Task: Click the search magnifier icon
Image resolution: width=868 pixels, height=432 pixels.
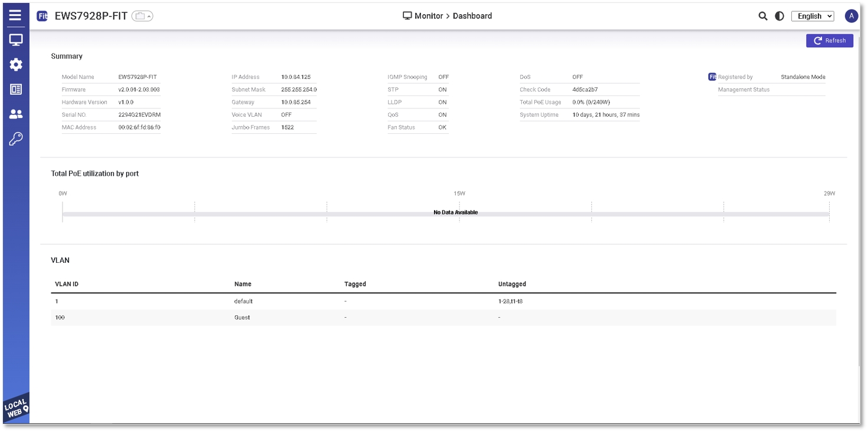Action: [762, 17]
